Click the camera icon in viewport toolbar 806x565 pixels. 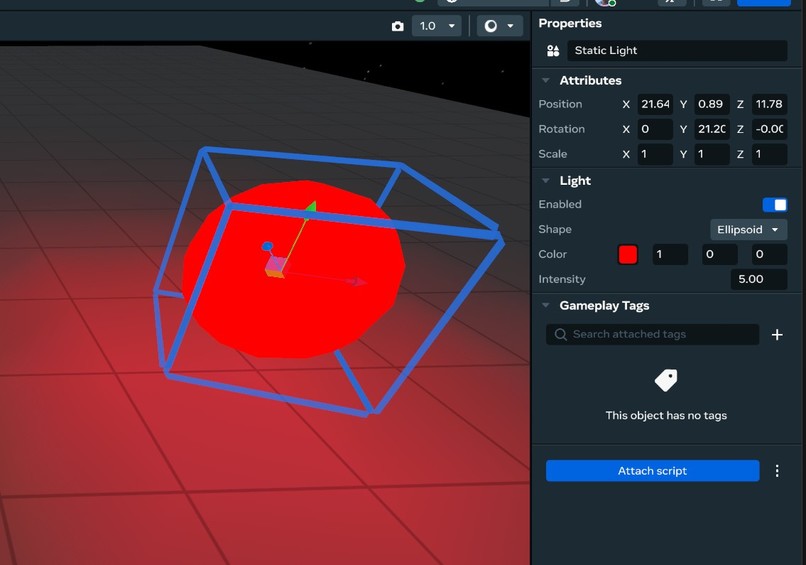pos(397,26)
